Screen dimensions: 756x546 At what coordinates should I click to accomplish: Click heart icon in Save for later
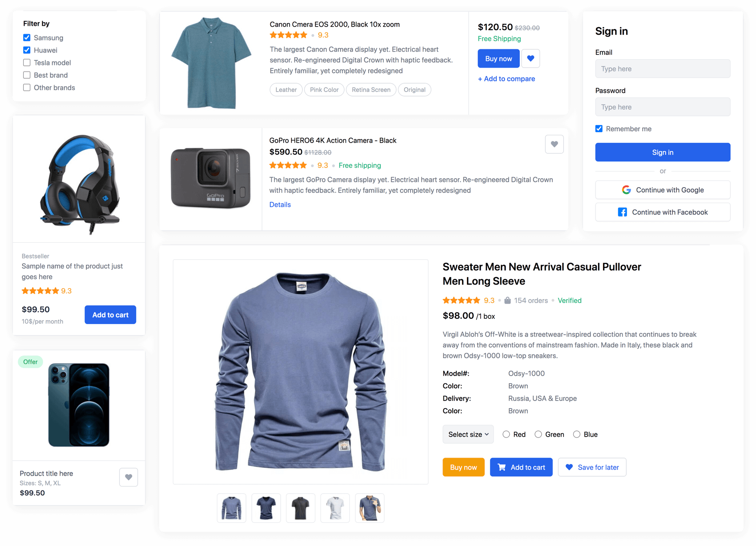point(569,467)
